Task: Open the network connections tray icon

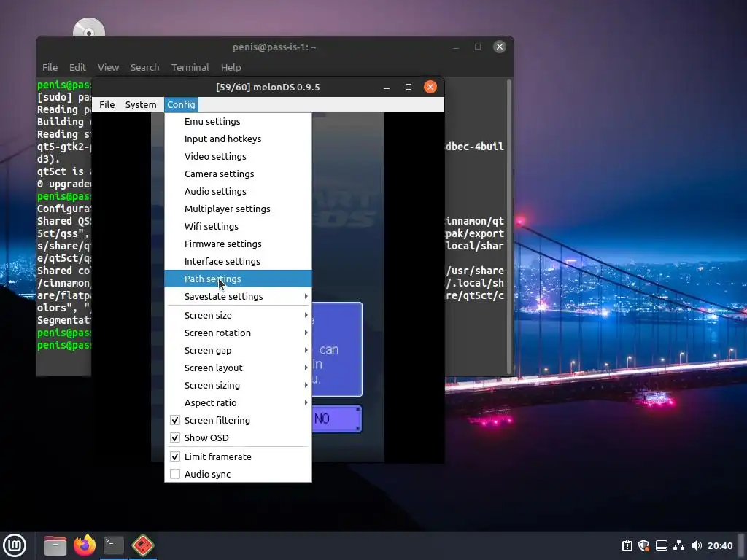Action: pos(678,545)
